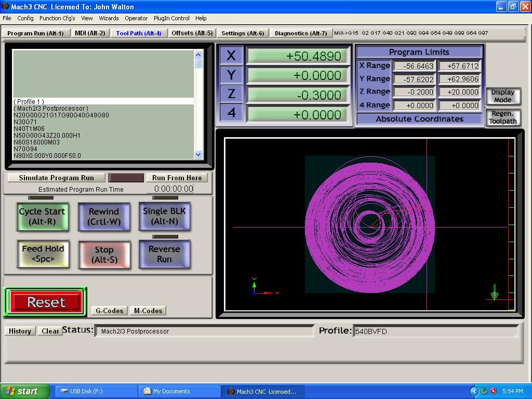Click the Stop (Alt-S) button
Screen dimensions: 532x399
pos(104,255)
